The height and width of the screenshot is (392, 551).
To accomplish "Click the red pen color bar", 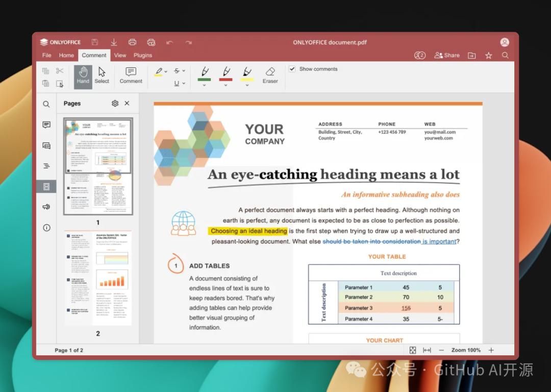I will 226,80.
